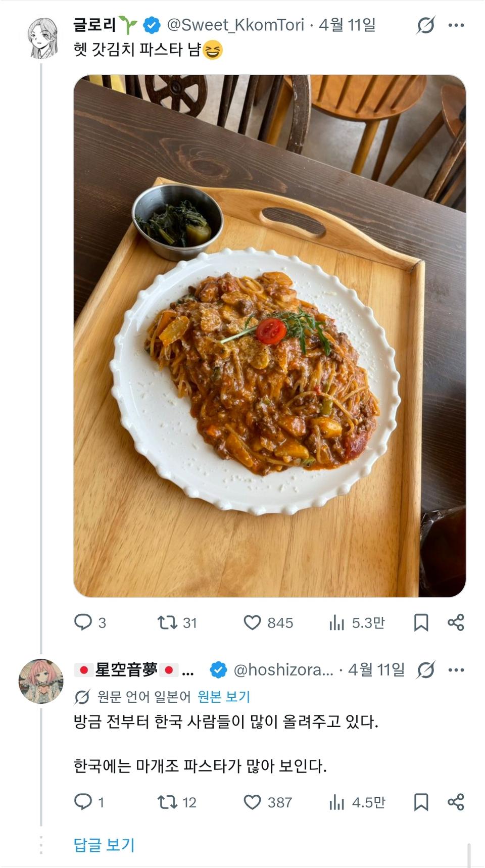Share the 글로리 pasta tweet
Screen dimensions: 485x868
pyautogui.click(x=456, y=622)
